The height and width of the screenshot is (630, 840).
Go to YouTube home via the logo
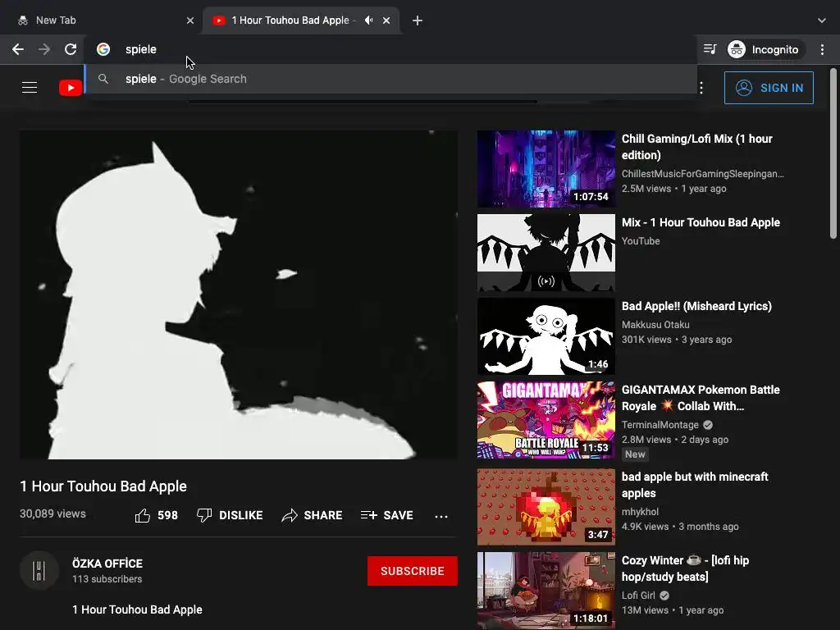71,87
